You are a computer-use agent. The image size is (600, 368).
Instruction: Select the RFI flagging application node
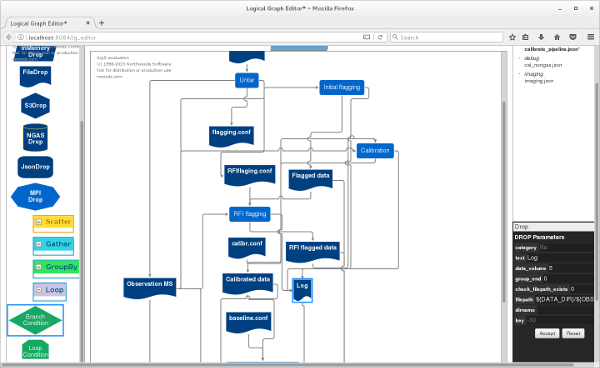coord(250,214)
